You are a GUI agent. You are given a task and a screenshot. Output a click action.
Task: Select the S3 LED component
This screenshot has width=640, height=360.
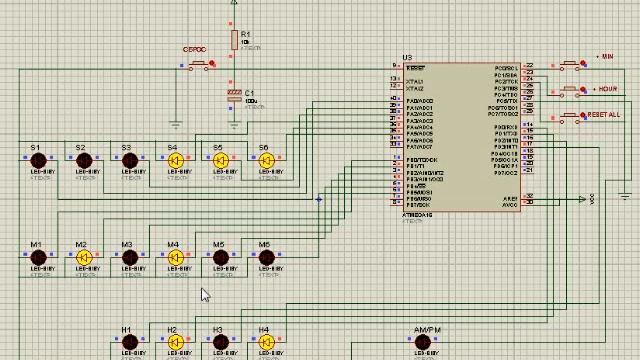[130, 161]
